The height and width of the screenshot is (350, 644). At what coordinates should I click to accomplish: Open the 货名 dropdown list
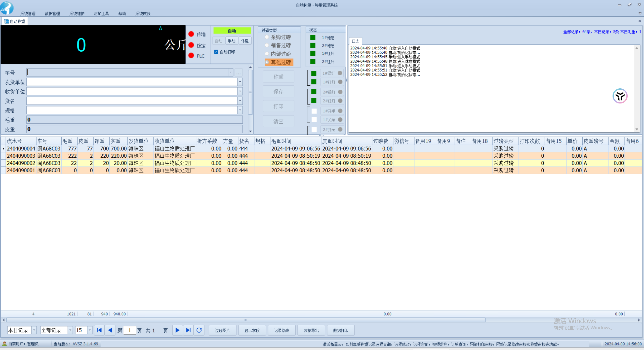coord(240,101)
